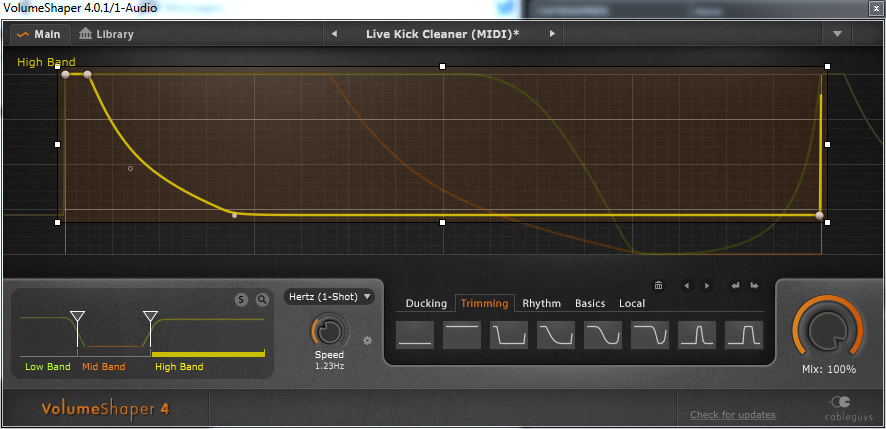Click the trash icon to clear the waveform
The height and width of the screenshot is (429, 886).
[658, 285]
